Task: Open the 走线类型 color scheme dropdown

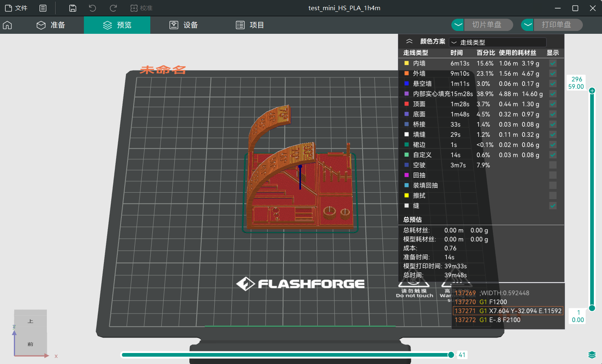Action: [x=497, y=42]
